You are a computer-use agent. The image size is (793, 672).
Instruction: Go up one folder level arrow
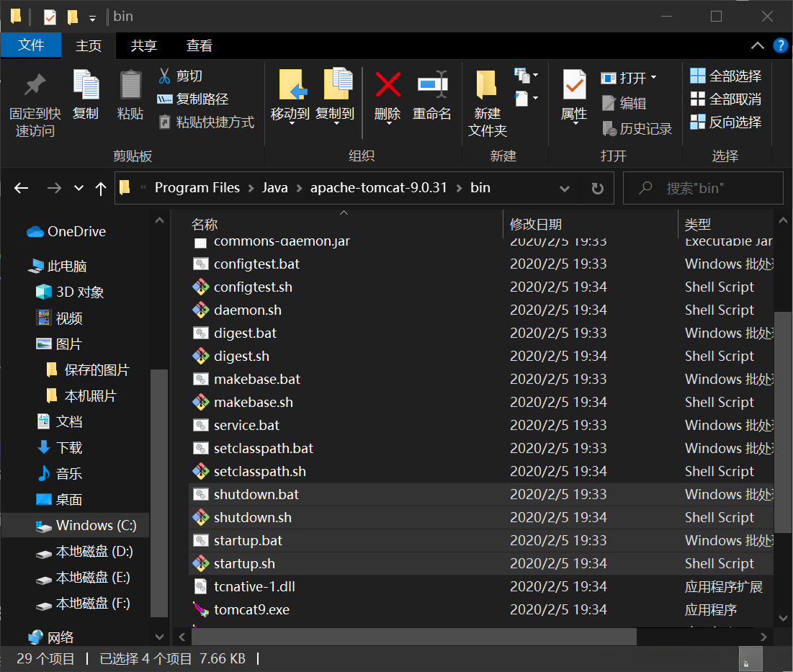pyautogui.click(x=101, y=189)
